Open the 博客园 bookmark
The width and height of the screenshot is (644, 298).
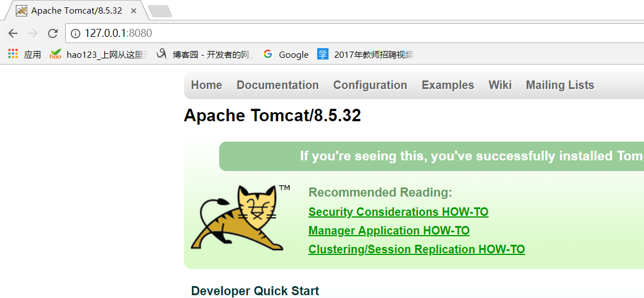[205, 54]
